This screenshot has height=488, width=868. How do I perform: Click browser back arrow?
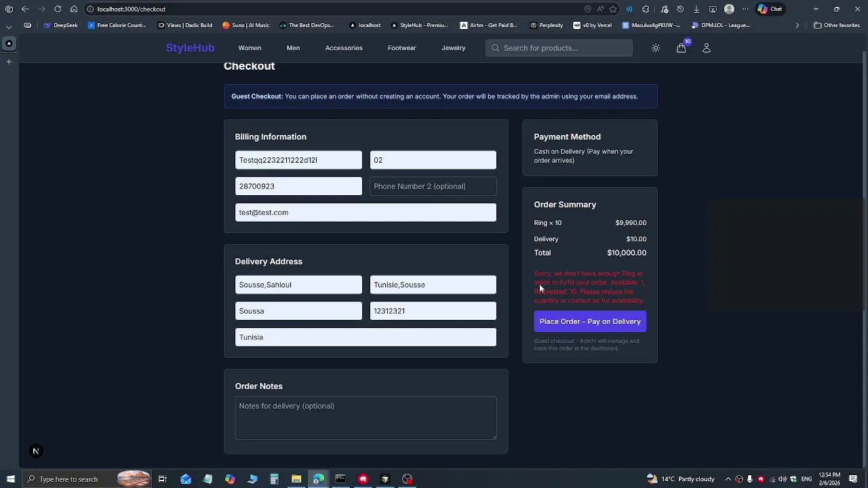click(x=25, y=9)
